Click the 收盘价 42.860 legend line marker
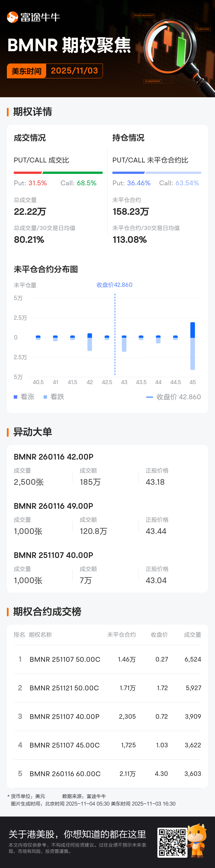Viewport: 215px width, 868px height. 150,397
